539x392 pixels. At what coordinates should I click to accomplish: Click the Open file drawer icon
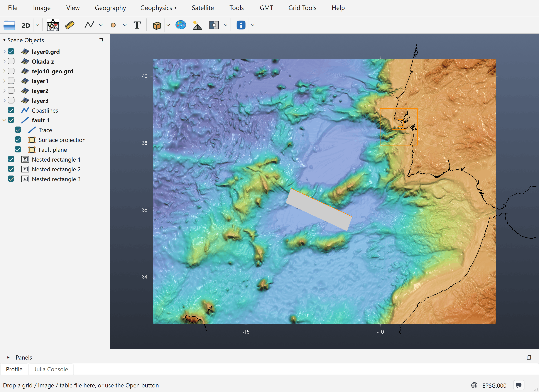[9, 25]
